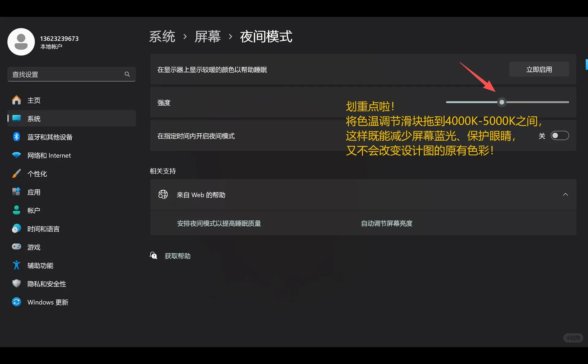Open 辅助功能 settings
The image size is (588, 364).
click(x=40, y=265)
